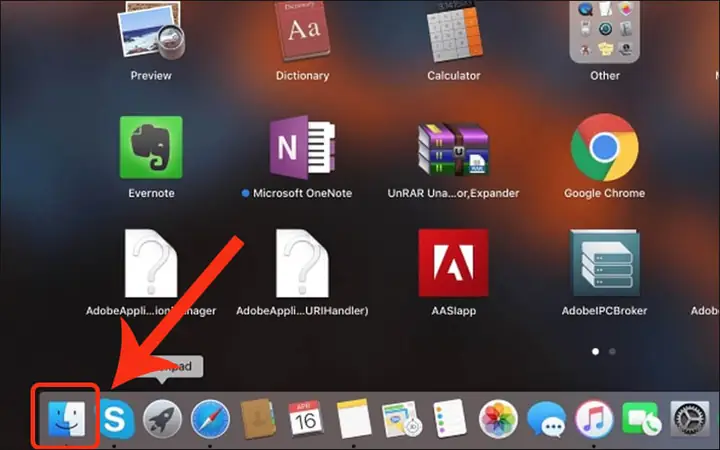Click the Evernote label text

click(x=152, y=193)
